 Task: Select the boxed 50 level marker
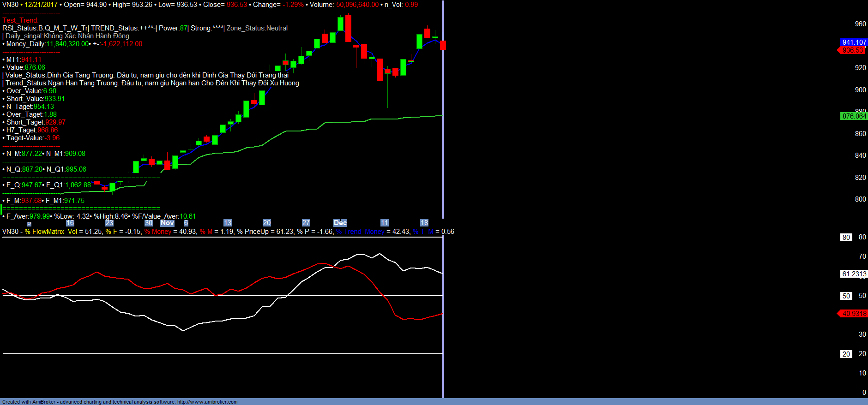846,296
